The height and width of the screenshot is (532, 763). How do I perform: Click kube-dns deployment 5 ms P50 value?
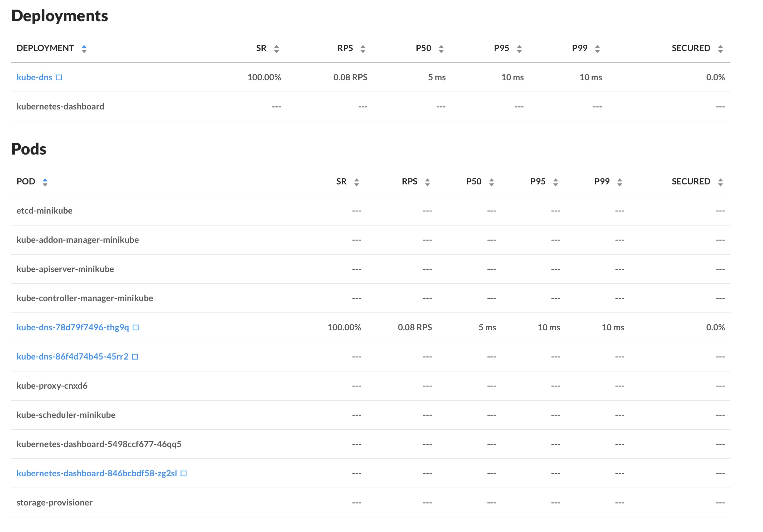pyautogui.click(x=437, y=77)
